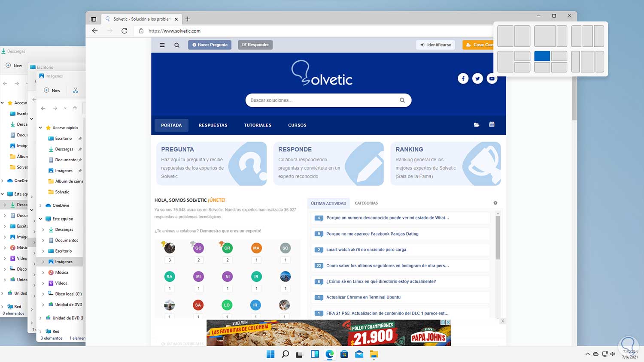Open recent locations dropdown in Imágenes window

(65, 108)
